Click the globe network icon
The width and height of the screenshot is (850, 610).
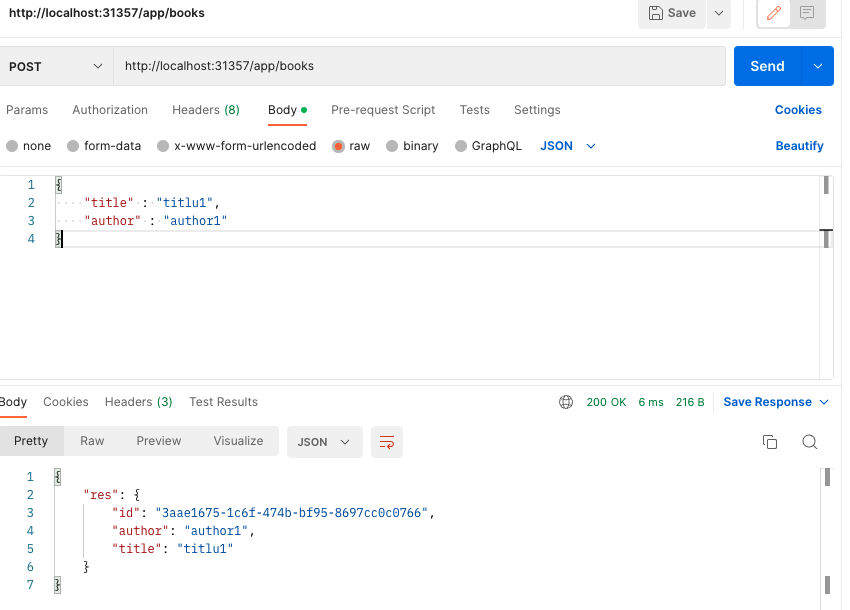point(566,402)
